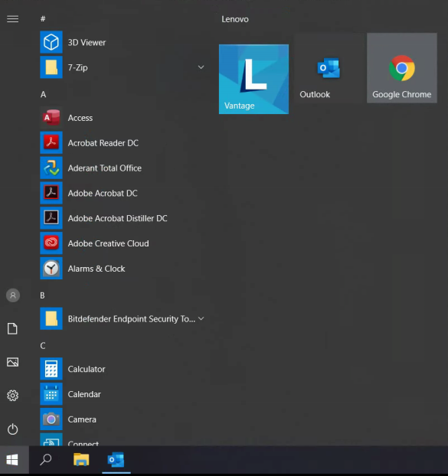Select the Access label
This screenshot has width=448, height=476.
tap(80, 118)
